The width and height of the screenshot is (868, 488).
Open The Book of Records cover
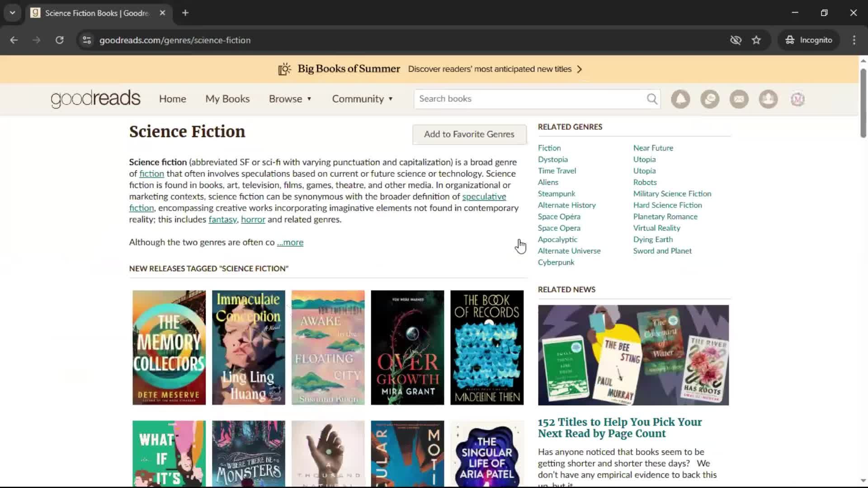click(x=487, y=347)
